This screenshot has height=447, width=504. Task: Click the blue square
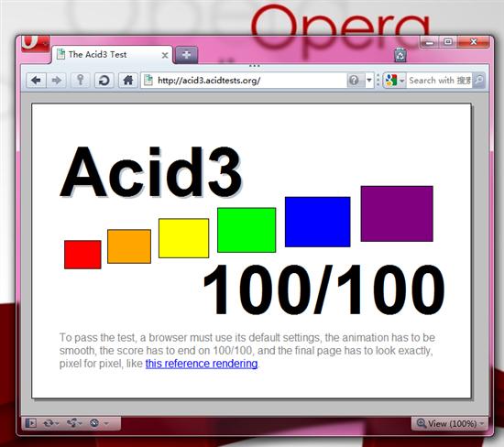(318, 222)
